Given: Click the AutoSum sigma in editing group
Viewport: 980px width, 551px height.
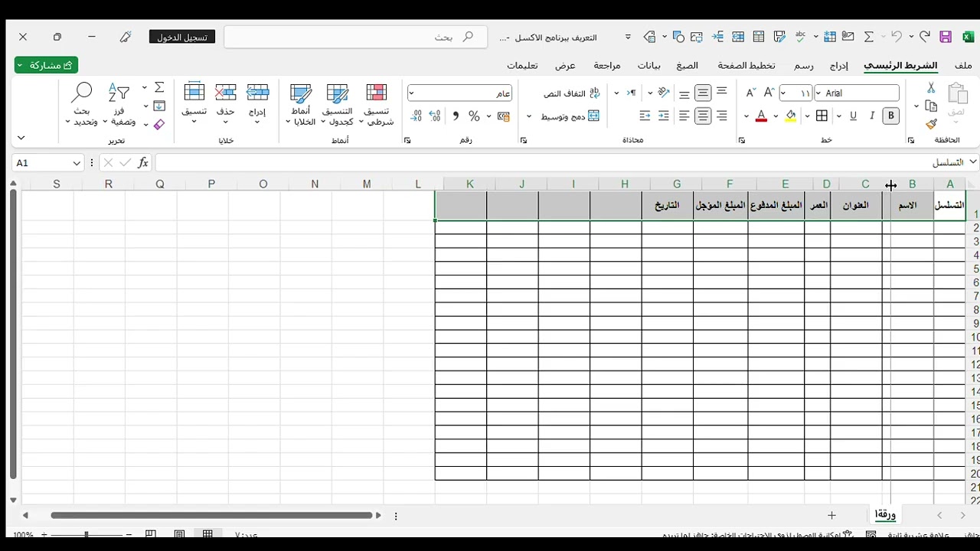Looking at the screenshot, I should click(159, 87).
